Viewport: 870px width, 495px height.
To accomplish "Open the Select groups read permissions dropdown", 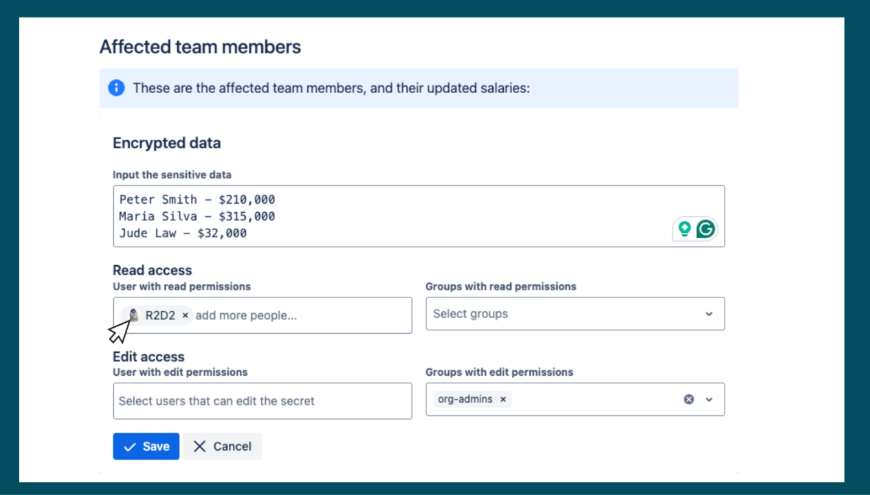I will click(574, 314).
